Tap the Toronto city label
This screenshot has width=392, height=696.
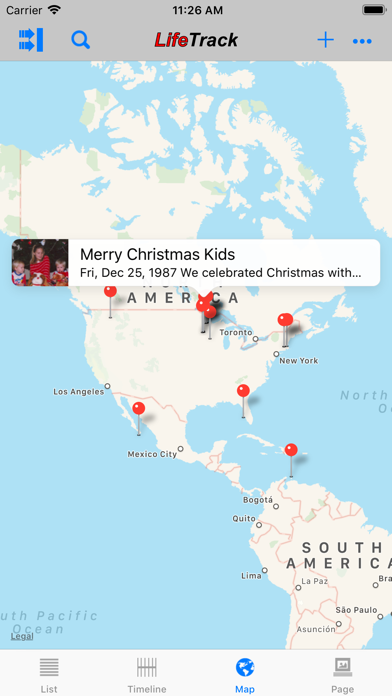(236, 332)
